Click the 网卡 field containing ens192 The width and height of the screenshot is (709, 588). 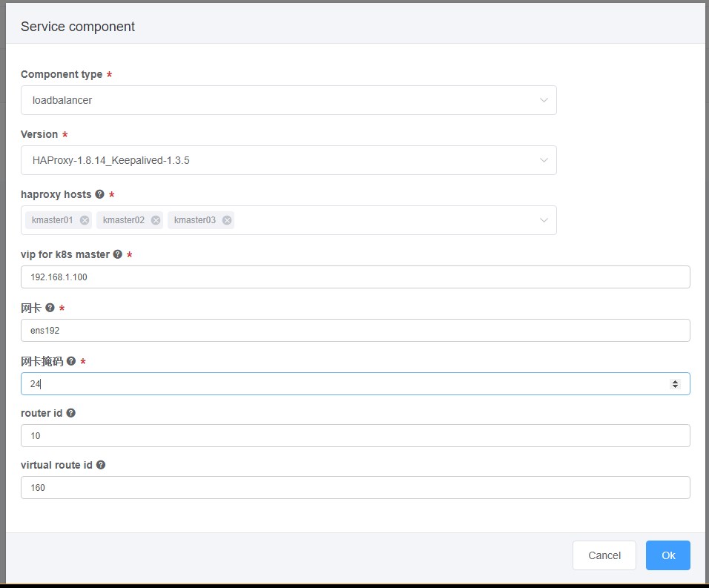pos(355,331)
